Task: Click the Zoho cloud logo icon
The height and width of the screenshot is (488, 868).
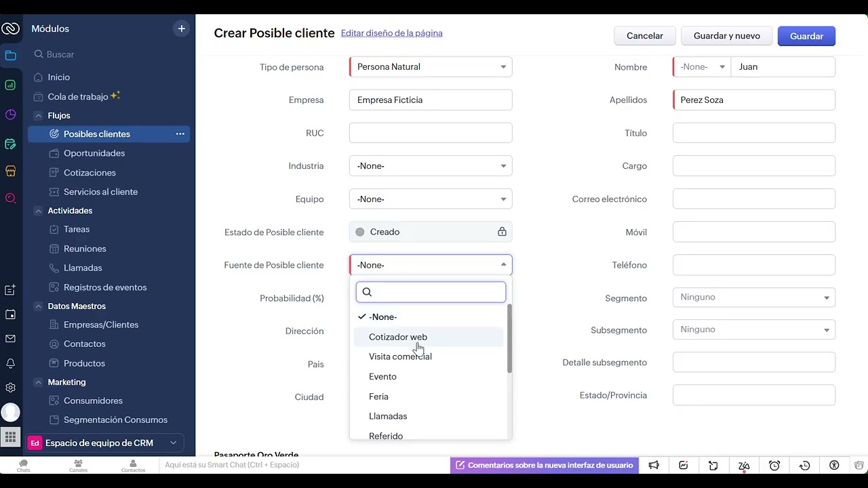Action: (x=10, y=28)
